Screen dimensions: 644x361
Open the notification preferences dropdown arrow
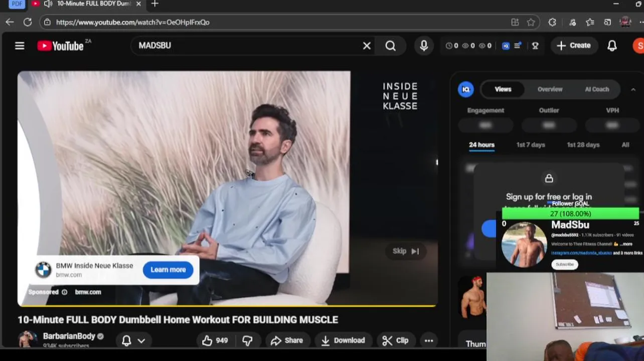(141, 340)
